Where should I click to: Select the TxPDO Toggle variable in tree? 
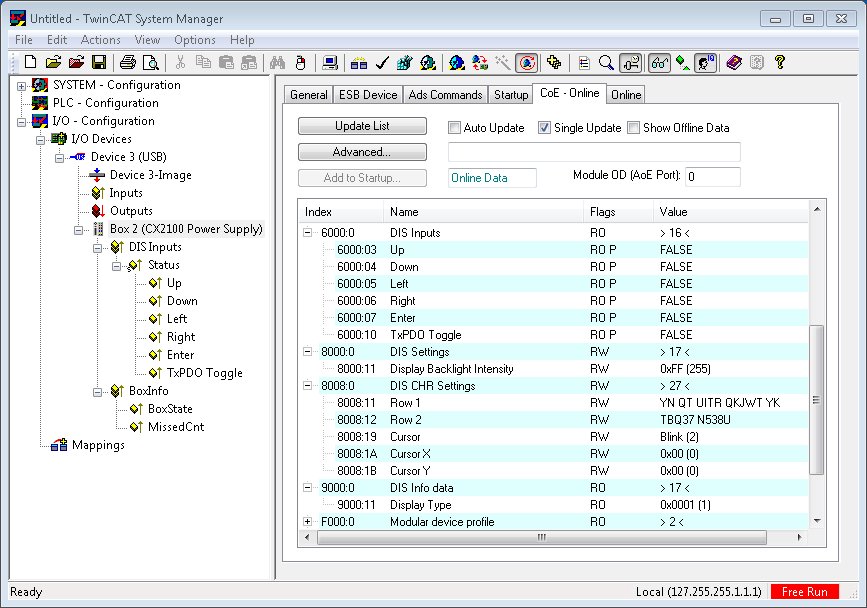coord(205,373)
